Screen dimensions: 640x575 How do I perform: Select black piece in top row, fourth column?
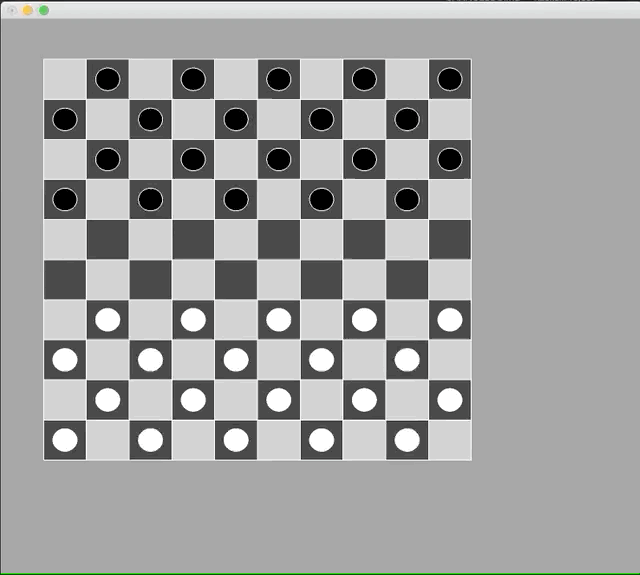[x=193, y=79]
